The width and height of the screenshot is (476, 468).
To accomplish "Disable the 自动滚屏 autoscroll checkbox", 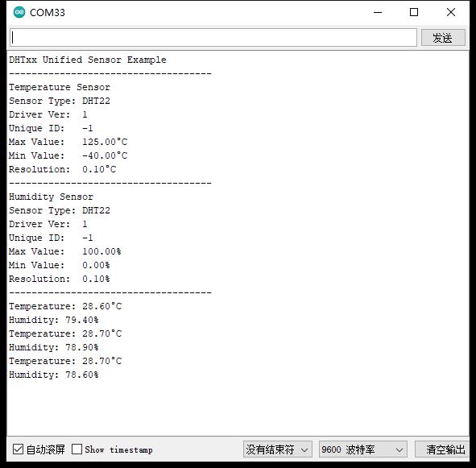I will coord(18,449).
